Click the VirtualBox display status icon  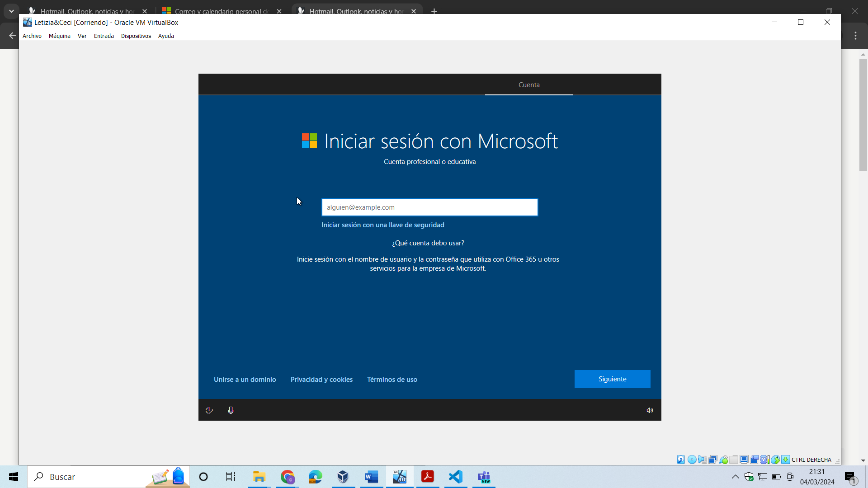(744, 460)
